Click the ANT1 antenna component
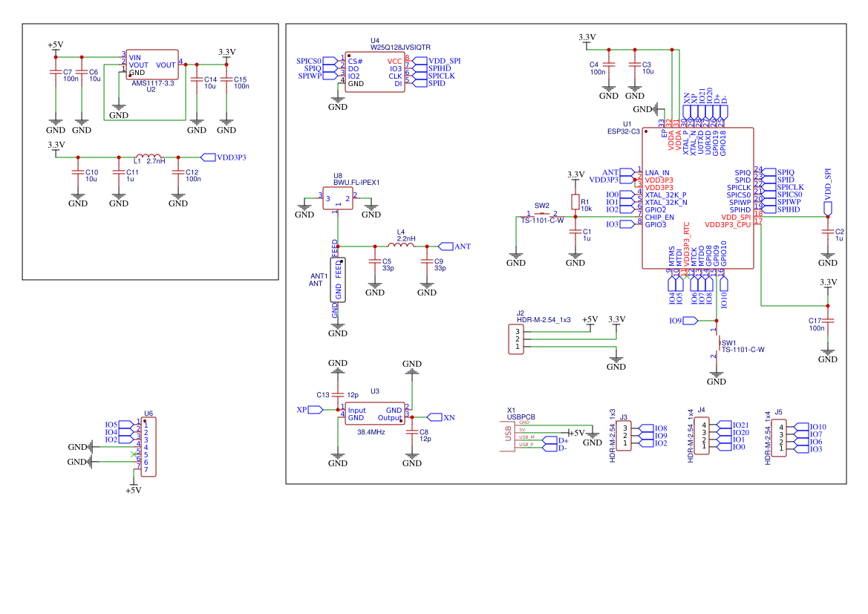The width and height of the screenshot is (868, 614). pyautogui.click(x=338, y=280)
